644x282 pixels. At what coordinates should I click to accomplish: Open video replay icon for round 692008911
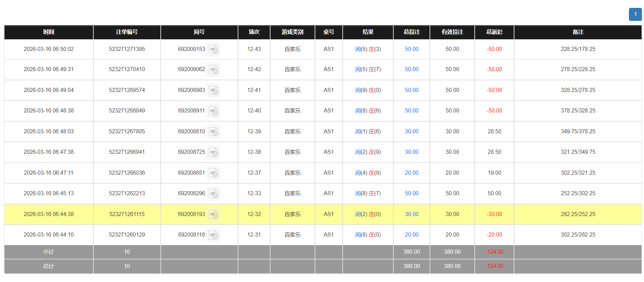click(213, 111)
